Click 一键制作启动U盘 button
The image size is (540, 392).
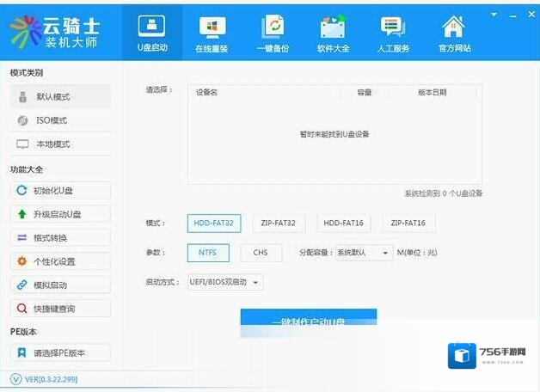308,318
